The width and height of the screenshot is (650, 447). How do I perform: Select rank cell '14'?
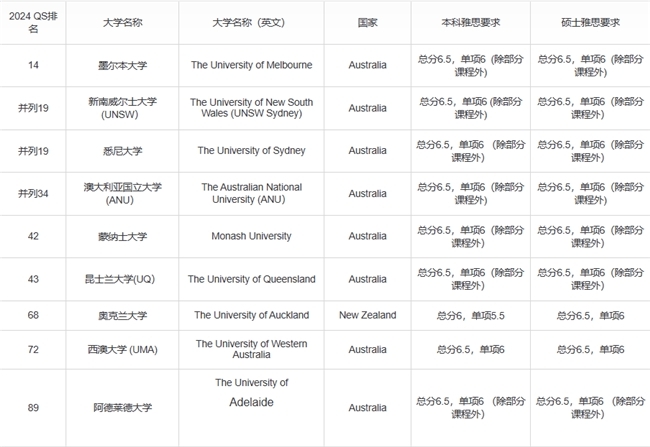[x=33, y=66]
